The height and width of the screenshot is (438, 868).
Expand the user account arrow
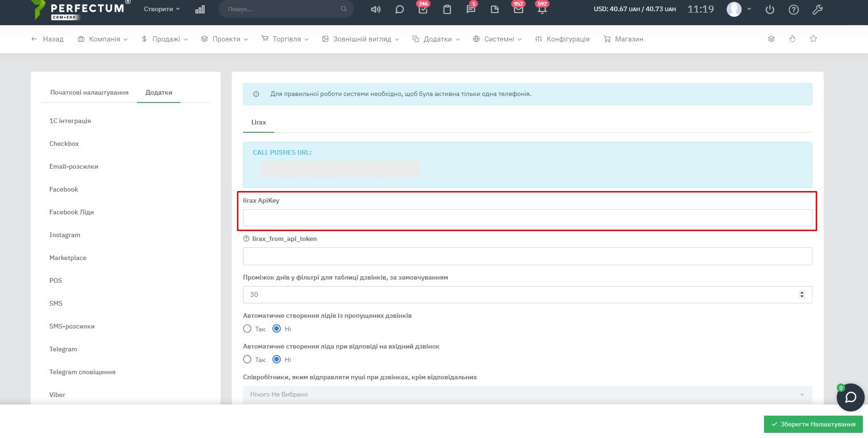point(749,9)
